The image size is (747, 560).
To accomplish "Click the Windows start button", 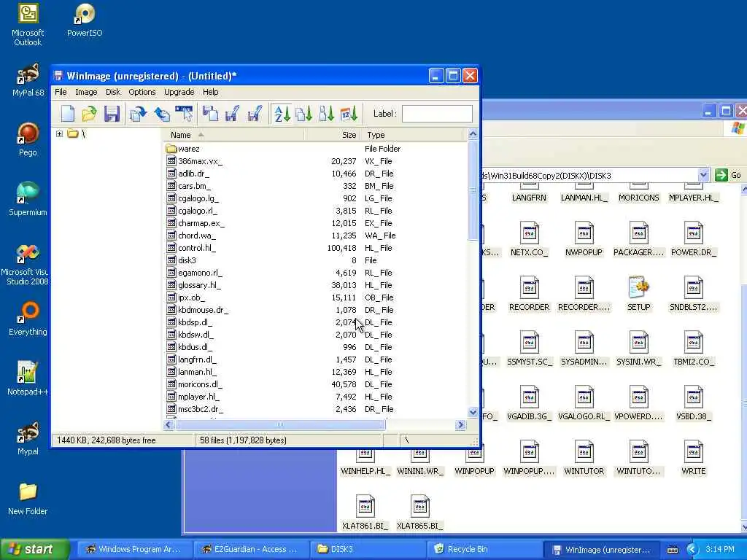I will pyautogui.click(x=34, y=549).
